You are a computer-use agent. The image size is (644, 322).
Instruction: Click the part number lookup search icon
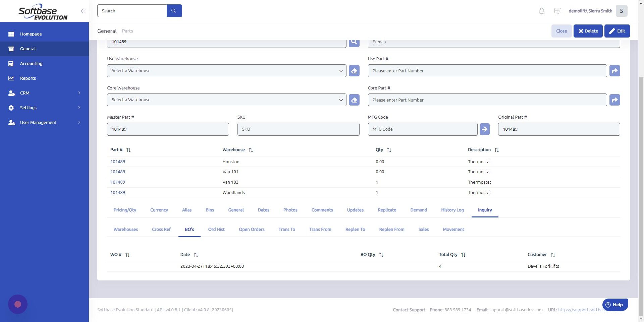coord(354,43)
